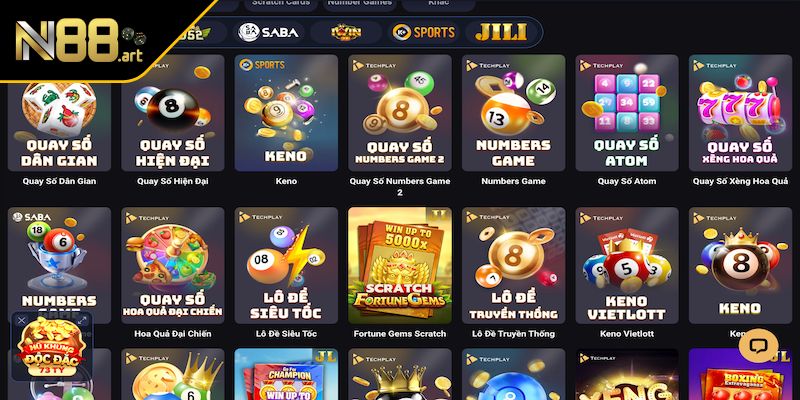Select the iWin provider filter
Viewport: 800px width, 400px height.
pos(346,32)
